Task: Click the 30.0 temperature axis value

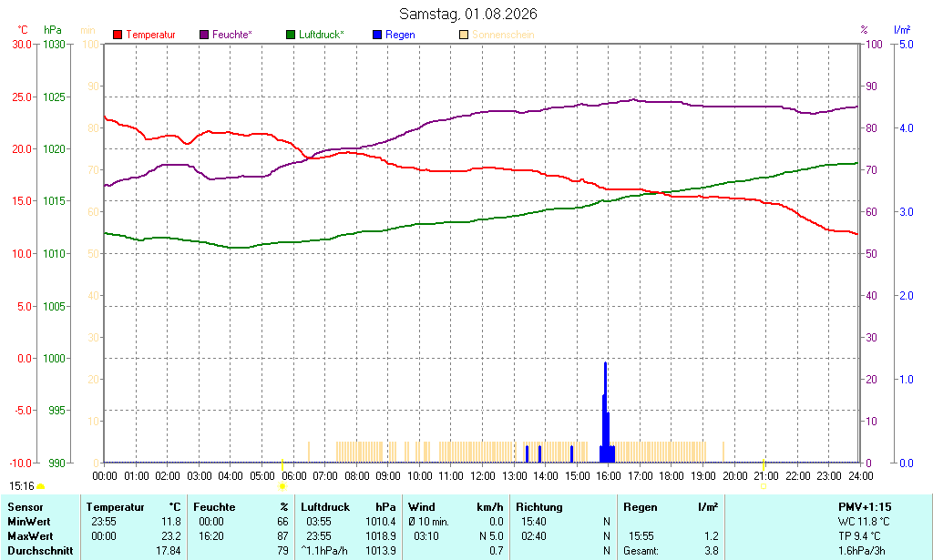Action: click(x=22, y=44)
